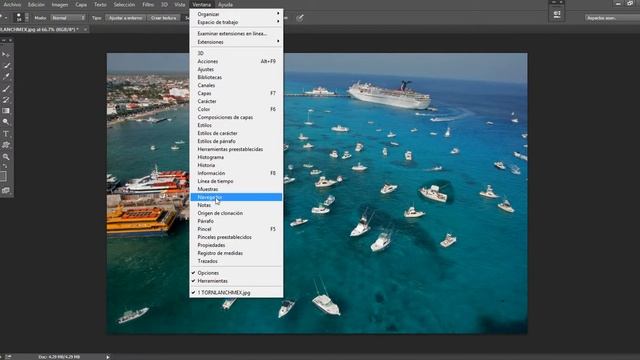Image resolution: width=640 pixels, height=360 pixels.
Task: Open the brush size preset picker
Action: pos(21,18)
